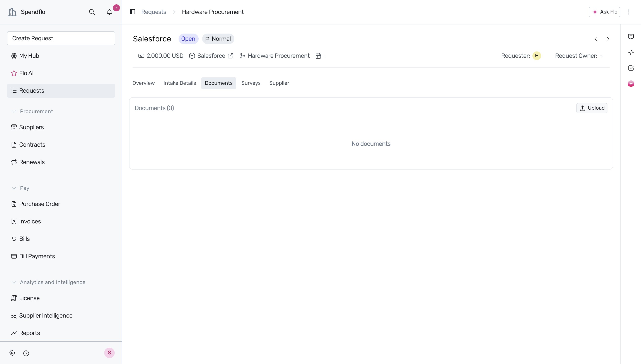Toggle the sidebar panel icon

133,12
